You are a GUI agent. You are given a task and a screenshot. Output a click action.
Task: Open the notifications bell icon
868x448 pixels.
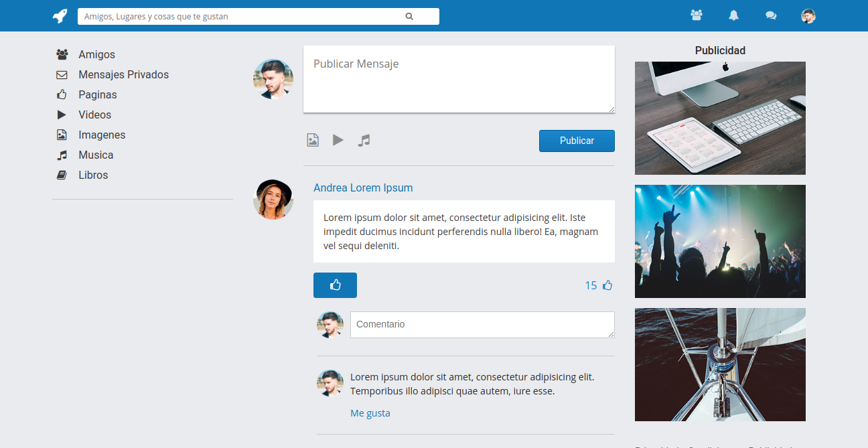coord(733,15)
